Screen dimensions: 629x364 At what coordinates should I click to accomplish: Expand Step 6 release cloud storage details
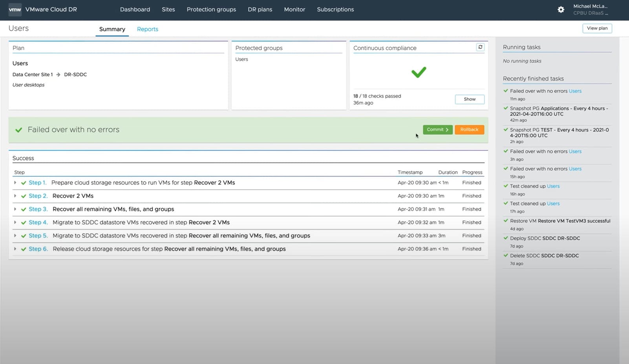tap(15, 249)
